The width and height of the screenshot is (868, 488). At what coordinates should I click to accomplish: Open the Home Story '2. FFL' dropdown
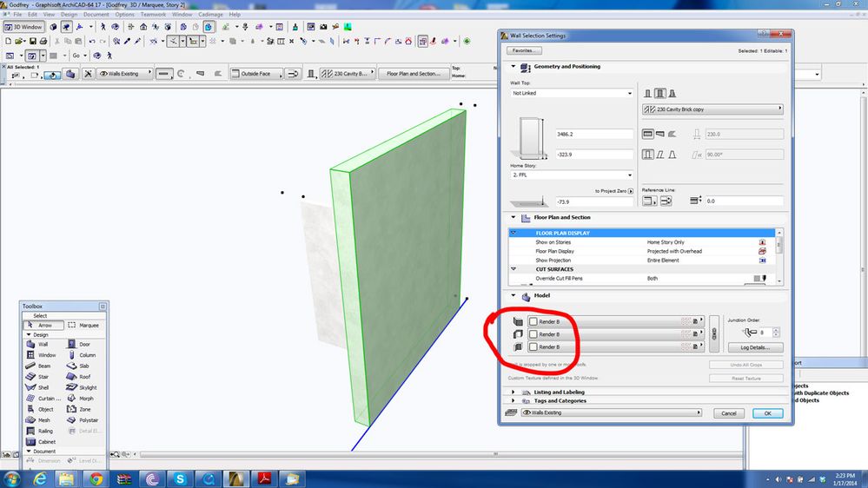[x=572, y=175]
